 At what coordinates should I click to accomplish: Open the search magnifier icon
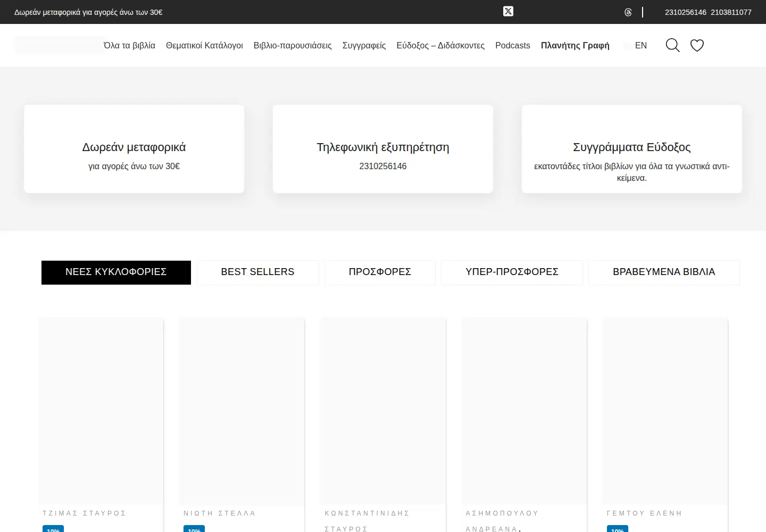coord(672,45)
